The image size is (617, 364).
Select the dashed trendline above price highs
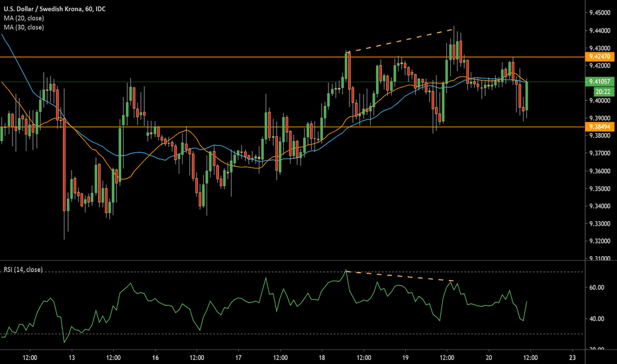point(401,40)
